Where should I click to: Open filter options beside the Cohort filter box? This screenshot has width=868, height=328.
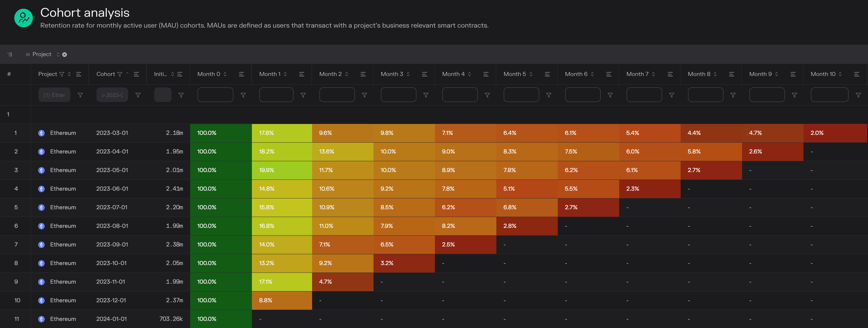pos(138,95)
